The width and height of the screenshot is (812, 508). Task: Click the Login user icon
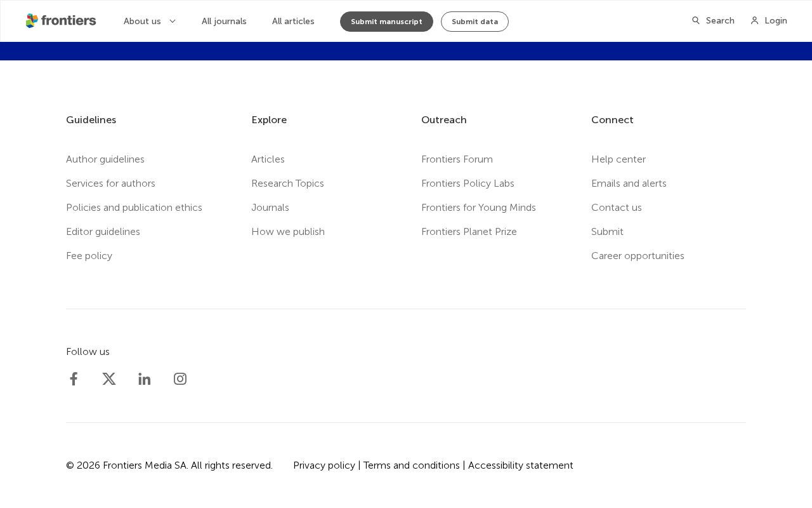(754, 20)
